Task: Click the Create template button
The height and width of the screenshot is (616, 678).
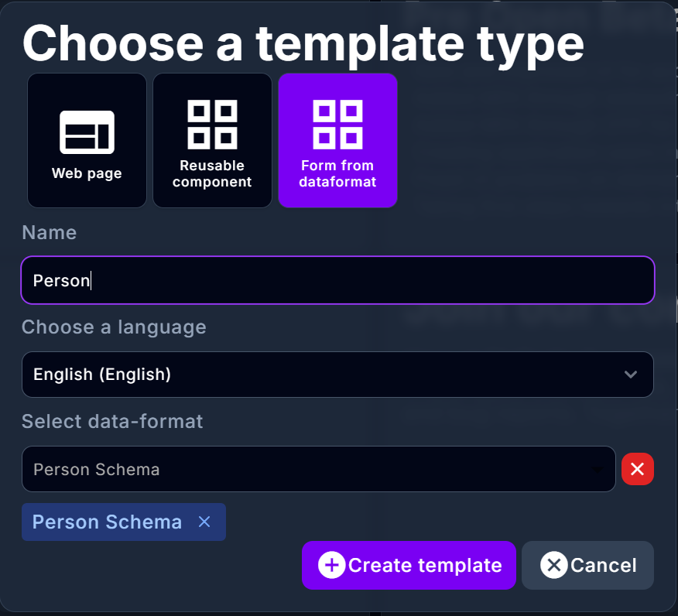Action: [409, 565]
